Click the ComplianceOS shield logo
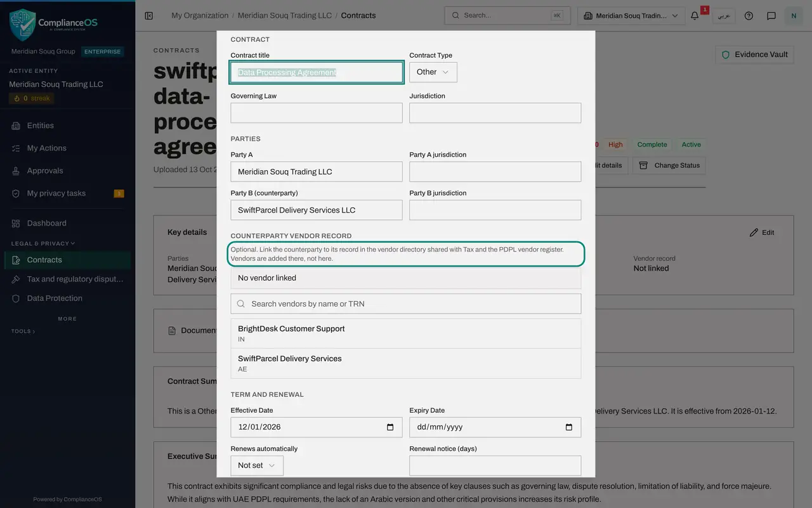The height and width of the screenshot is (508, 812). click(x=22, y=24)
